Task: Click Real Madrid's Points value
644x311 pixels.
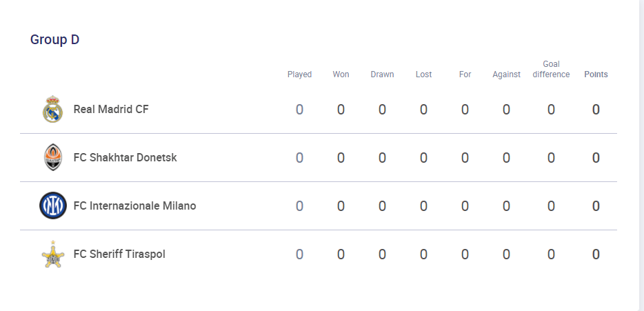Action: [596, 110]
